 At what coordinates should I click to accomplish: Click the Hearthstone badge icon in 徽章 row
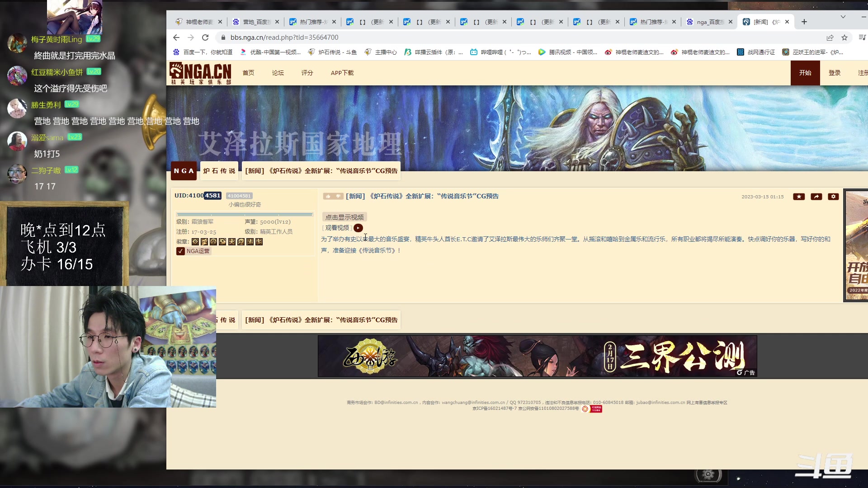(x=195, y=242)
